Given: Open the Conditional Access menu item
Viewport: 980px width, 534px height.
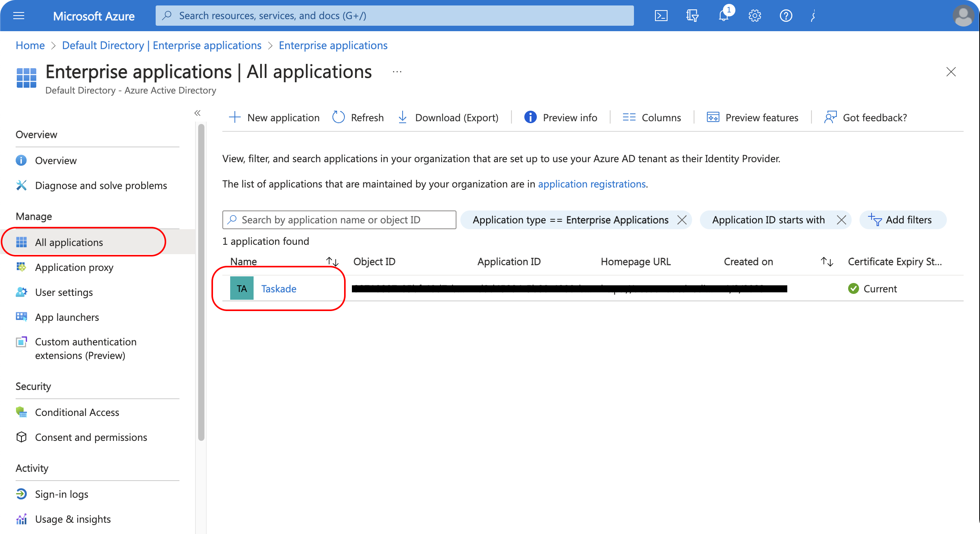Looking at the screenshot, I should pos(77,412).
